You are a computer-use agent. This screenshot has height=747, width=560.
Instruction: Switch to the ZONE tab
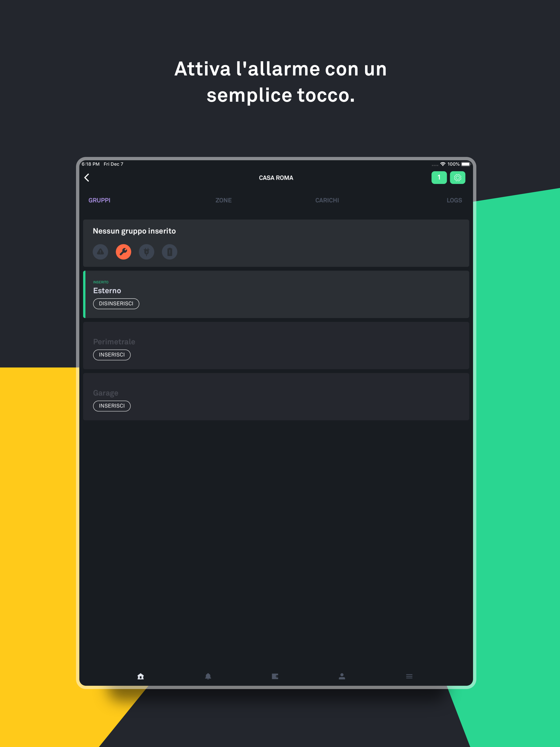coord(224,200)
